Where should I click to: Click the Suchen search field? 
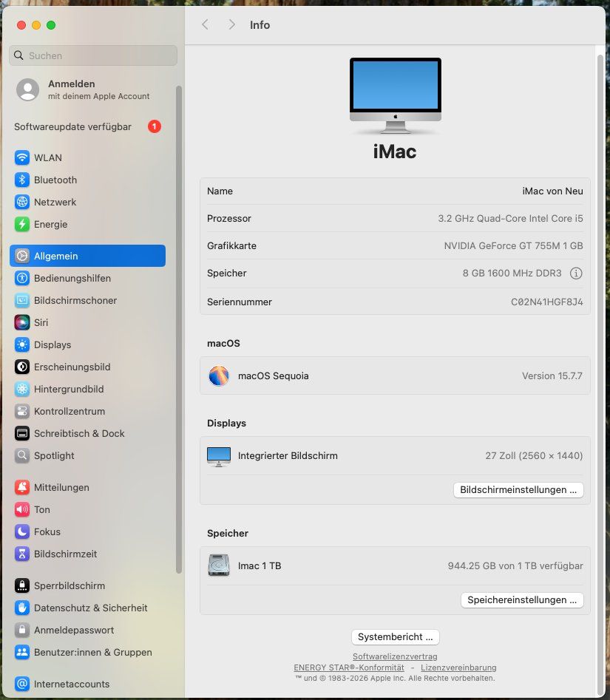93,55
